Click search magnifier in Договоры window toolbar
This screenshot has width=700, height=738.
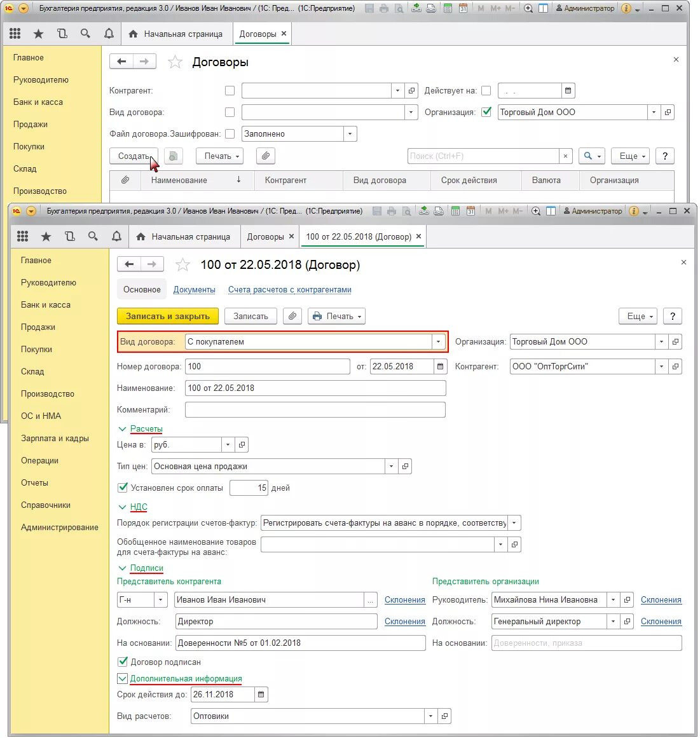tap(85, 34)
